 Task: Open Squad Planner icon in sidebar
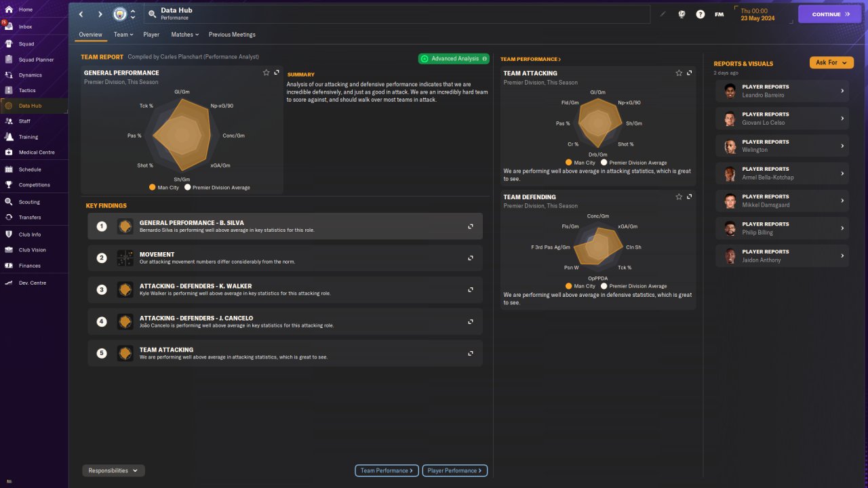point(9,60)
